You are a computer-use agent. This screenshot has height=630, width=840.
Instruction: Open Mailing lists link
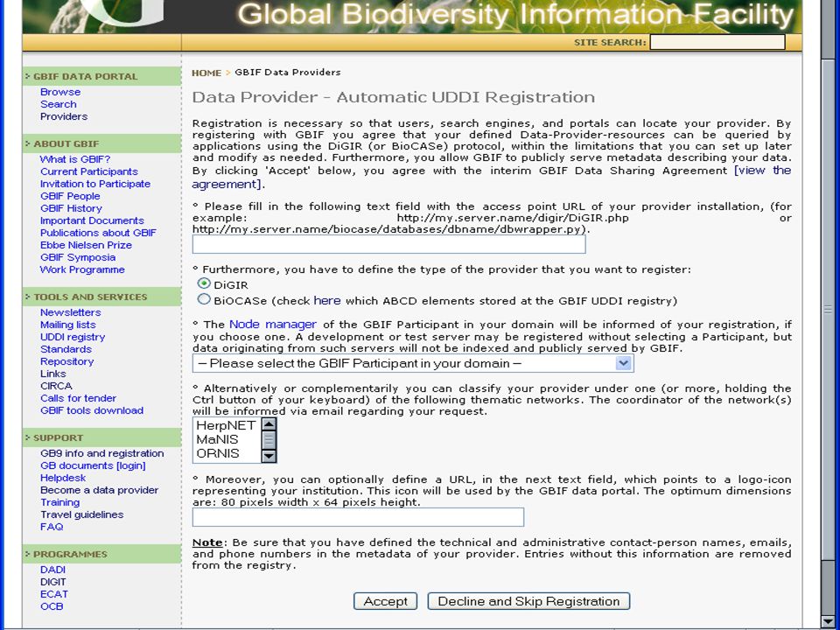click(x=67, y=325)
